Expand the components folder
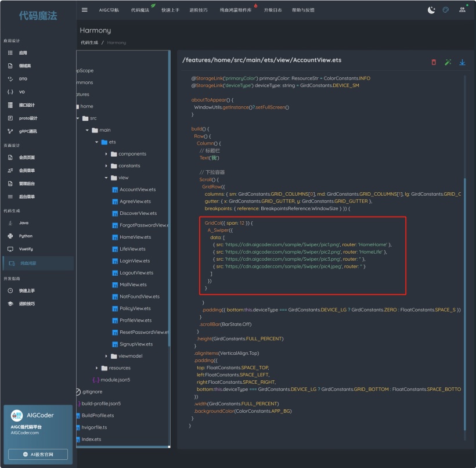476x468 pixels. pyautogui.click(x=107, y=154)
